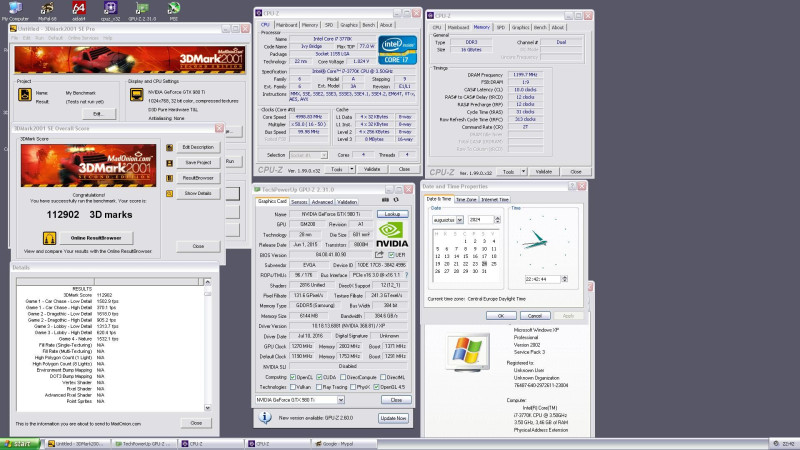The image size is (800, 450).
Task: Toggle the Vulkan checkbox
Action: coord(293,387)
